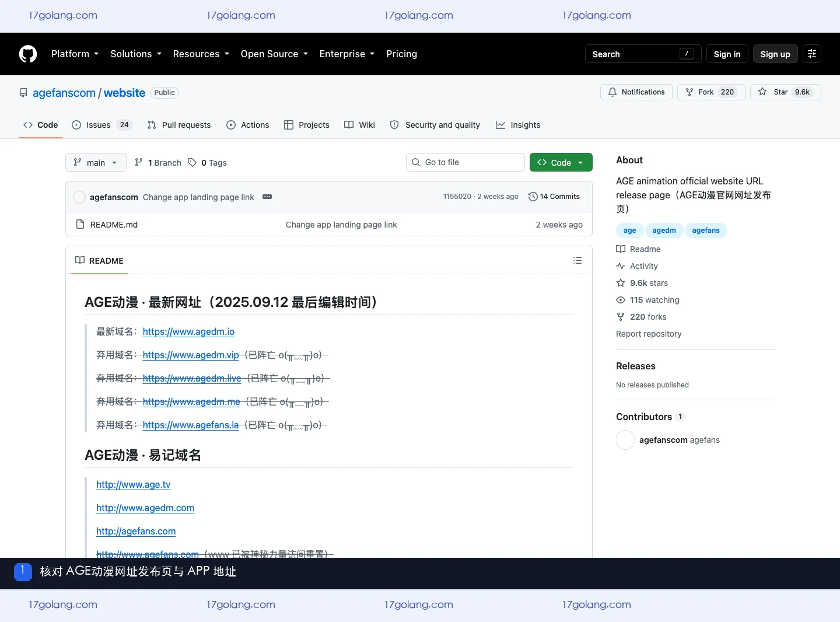Click the agedm topic tag
The height and width of the screenshot is (622, 840).
(664, 230)
